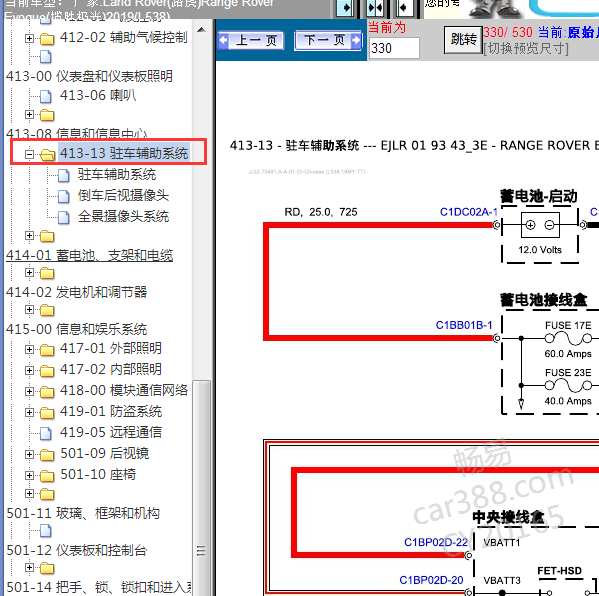The height and width of the screenshot is (596, 599).
Task: Expand the 501-10 座椅 node
Action: pyautogui.click(x=29, y=475)
